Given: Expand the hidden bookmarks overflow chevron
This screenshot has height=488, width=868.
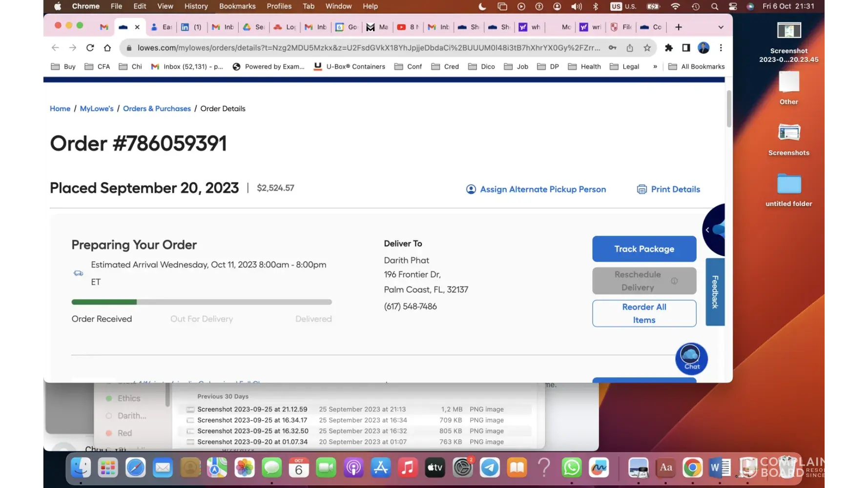Looking at the screenshot, I should click(x=655, y=67).
